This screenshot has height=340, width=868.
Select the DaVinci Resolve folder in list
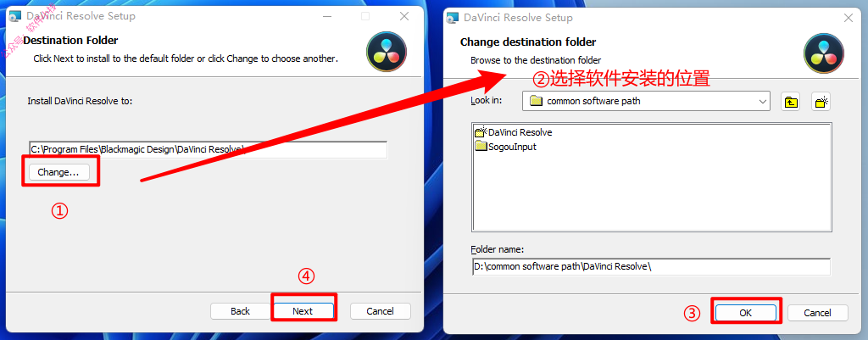coord(514,132)
